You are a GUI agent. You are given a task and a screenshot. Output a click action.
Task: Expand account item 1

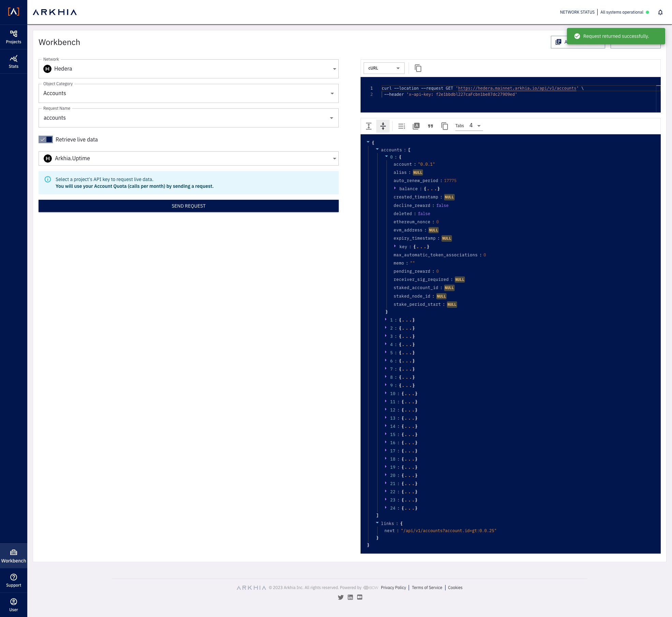click(x=386, y=319)
